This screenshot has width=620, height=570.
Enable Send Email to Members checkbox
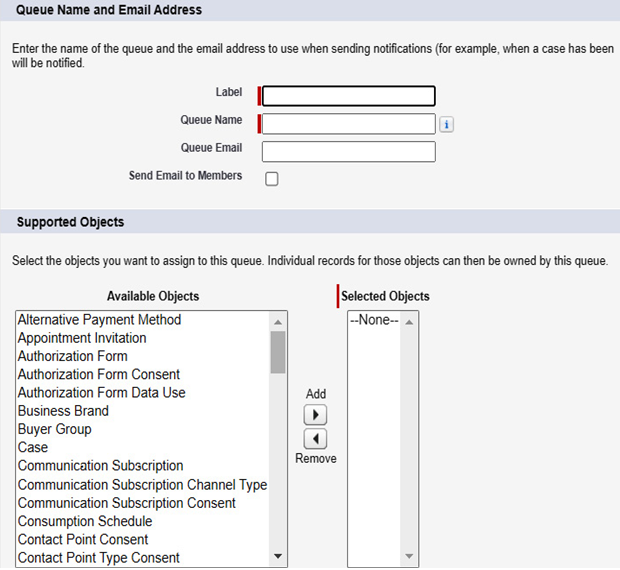(272, 179)
